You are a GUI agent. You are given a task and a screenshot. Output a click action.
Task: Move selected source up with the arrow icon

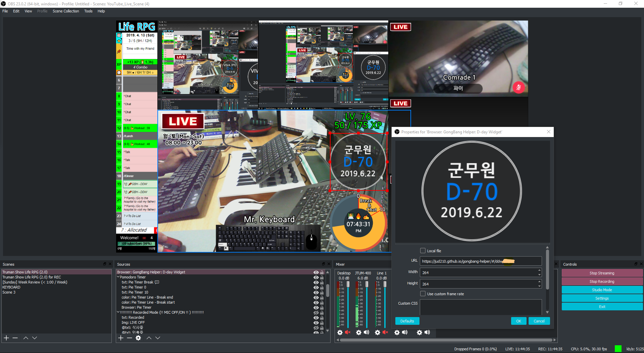pyautogui.click(x=149, y=338)
